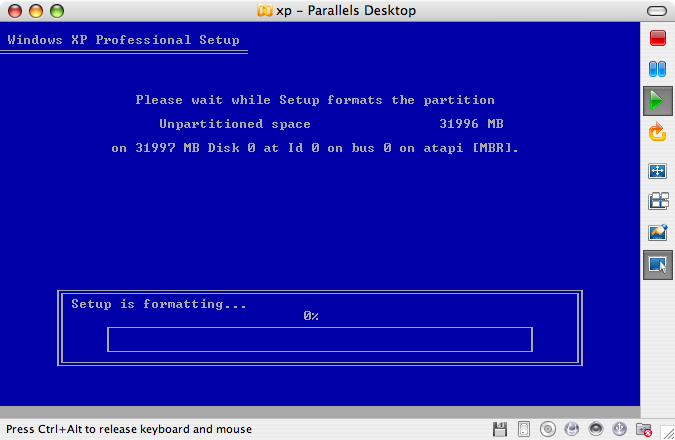Screen dimensions: 675x440
Task: Click the network adapter status icon
Action: tap(572, 429)
